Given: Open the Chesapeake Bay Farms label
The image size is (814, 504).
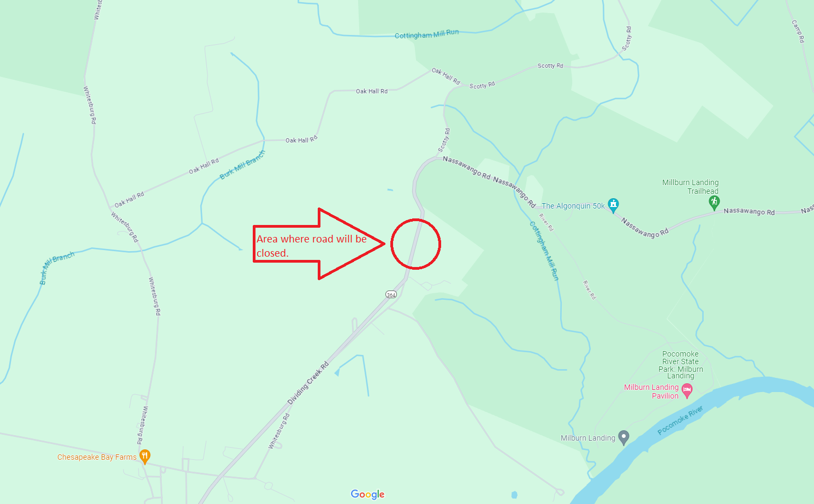Looking at the screenshot, I should click(97, 457).
